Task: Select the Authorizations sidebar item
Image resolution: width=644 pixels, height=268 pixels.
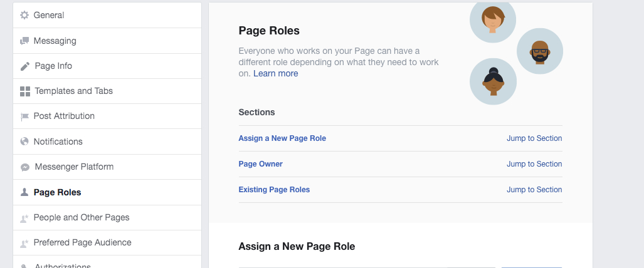Action: pos(107,262)
